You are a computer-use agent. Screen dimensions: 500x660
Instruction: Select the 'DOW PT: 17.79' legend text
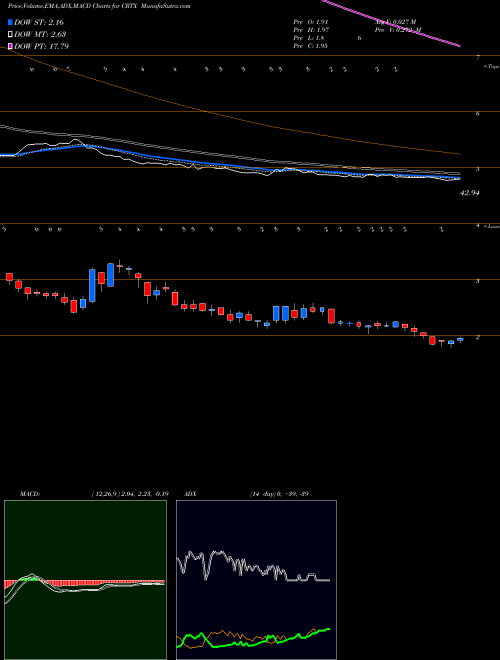click(41, 46)
